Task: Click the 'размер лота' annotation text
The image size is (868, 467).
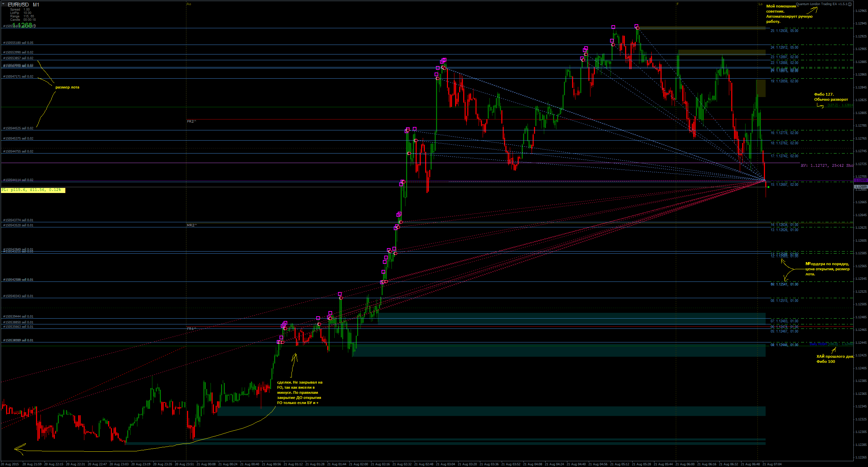Action: (67, 87)
